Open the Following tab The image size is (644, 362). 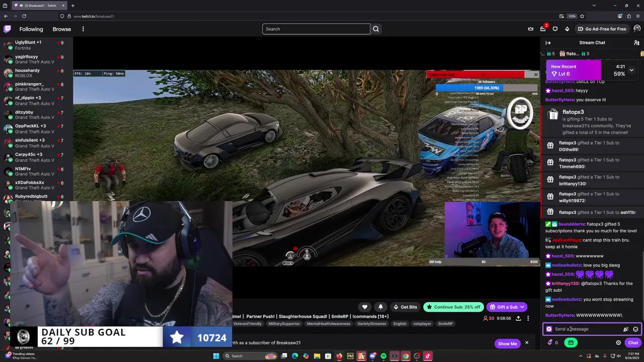click(31, 29)
